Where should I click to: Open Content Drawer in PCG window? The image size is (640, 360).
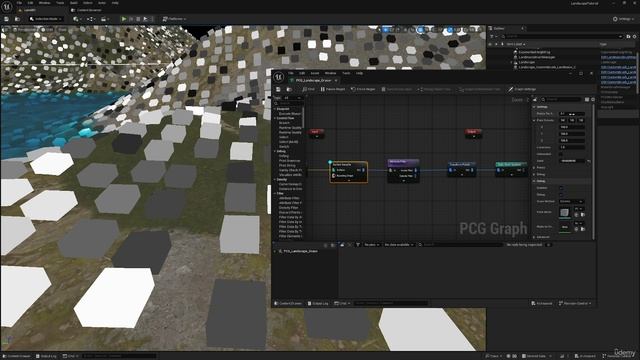288,303
